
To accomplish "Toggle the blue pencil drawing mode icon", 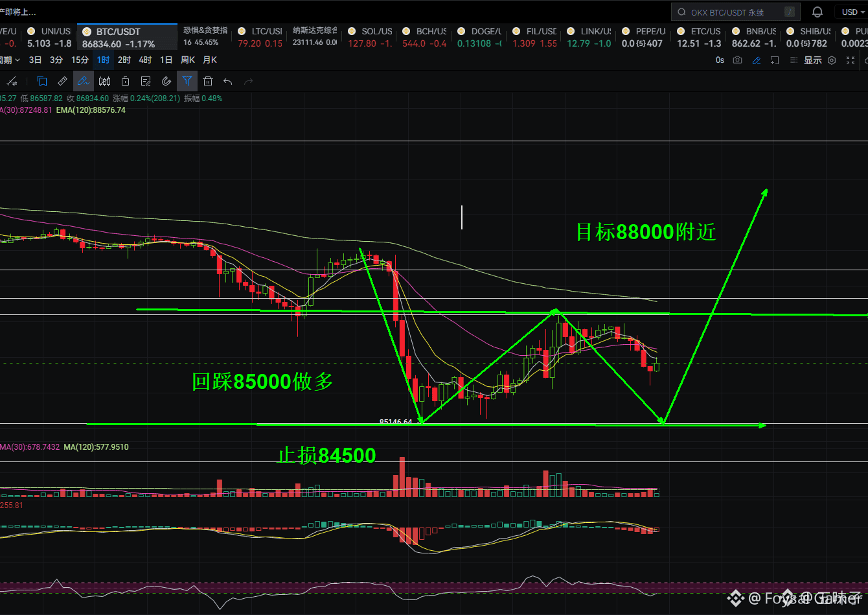I will click(x=757, y=60).
